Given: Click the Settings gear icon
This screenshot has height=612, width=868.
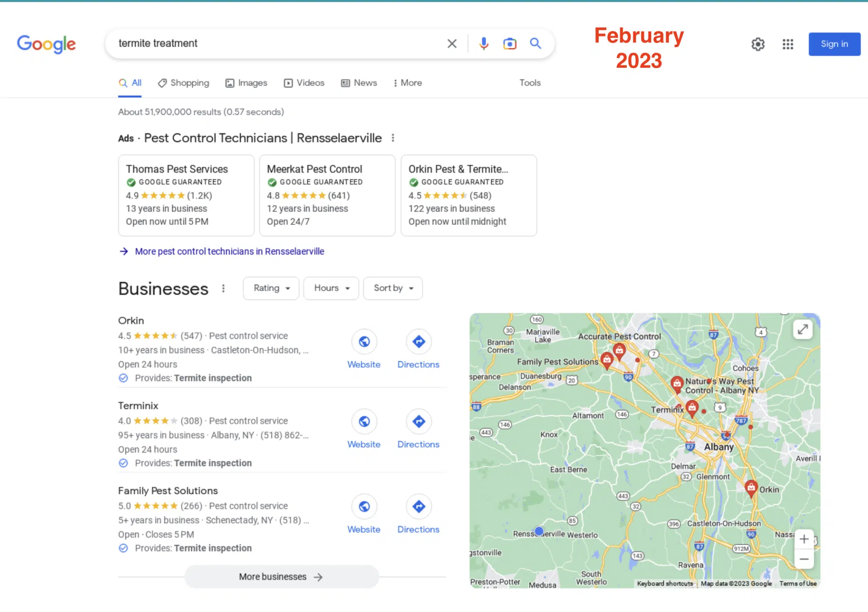Looking at the screenshot, I should [758, 44].
